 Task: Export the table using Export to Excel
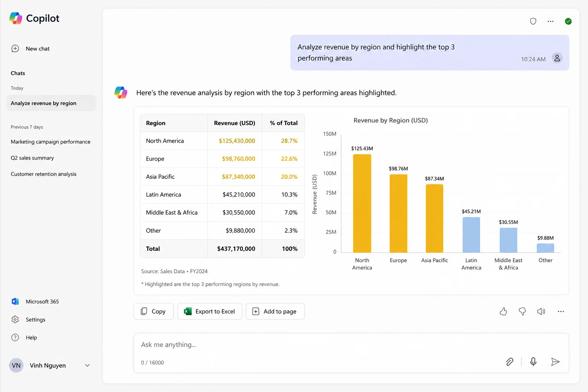209,311
